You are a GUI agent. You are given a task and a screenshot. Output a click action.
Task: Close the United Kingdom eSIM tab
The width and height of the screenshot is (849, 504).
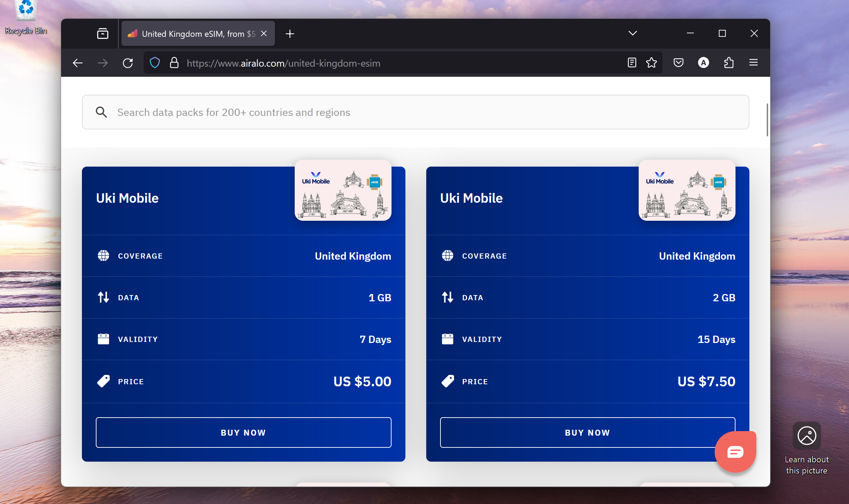(x=264, y=33)
